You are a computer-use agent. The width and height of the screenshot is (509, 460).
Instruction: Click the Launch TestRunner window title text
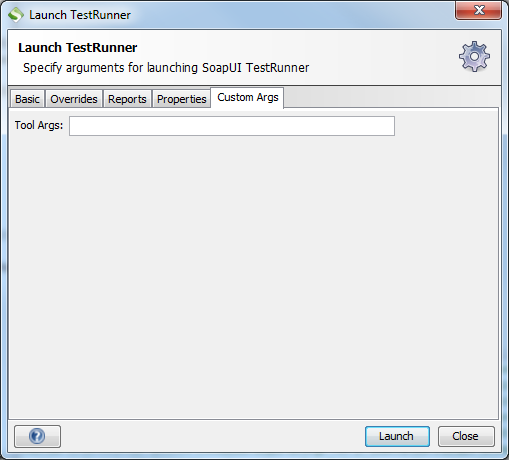coord(80,15)
